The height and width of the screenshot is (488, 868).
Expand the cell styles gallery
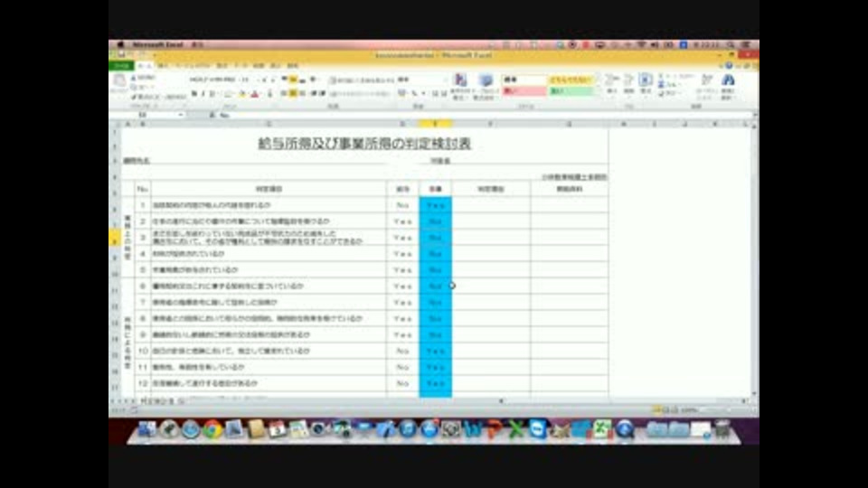click(x=599, y=92)
